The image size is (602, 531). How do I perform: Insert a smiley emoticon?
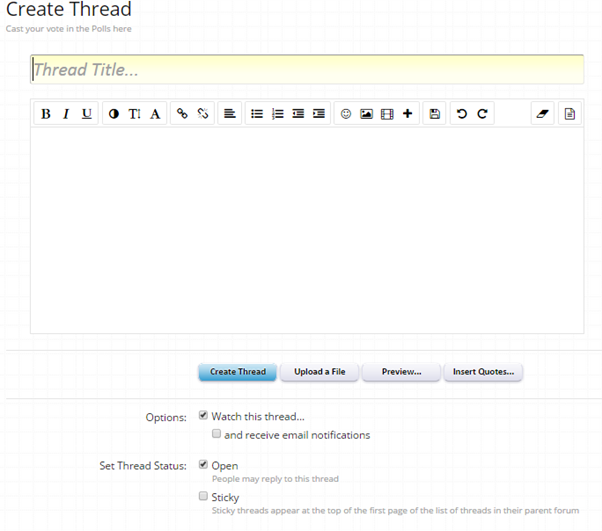(346, 114)
